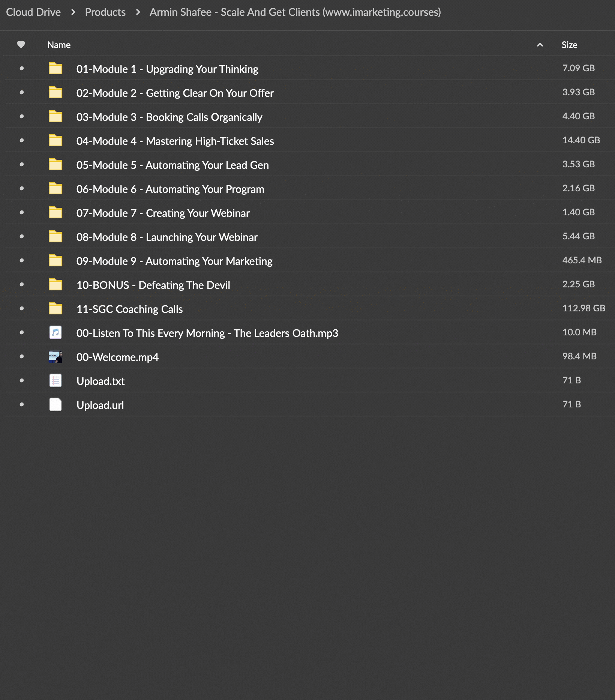Click the 10.0 MB size value
Viewport: 615px width, 700px height.
coord(579,332)
